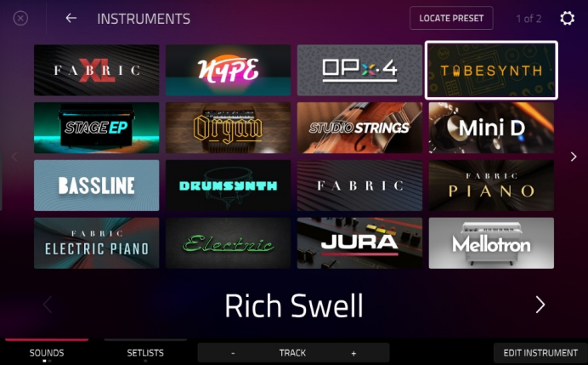Choose the Mini D synth

(491, 128)
